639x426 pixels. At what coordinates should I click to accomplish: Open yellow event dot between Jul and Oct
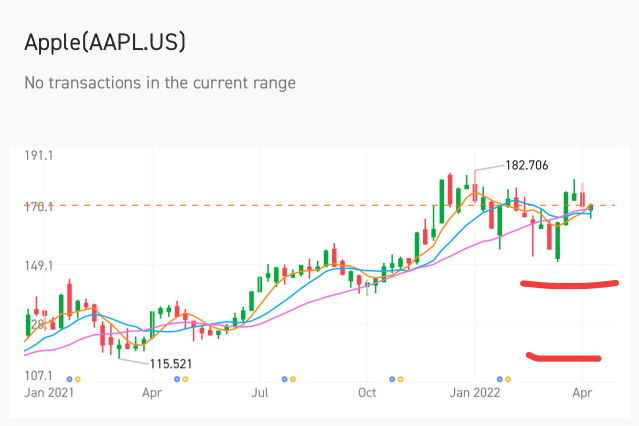293,379
